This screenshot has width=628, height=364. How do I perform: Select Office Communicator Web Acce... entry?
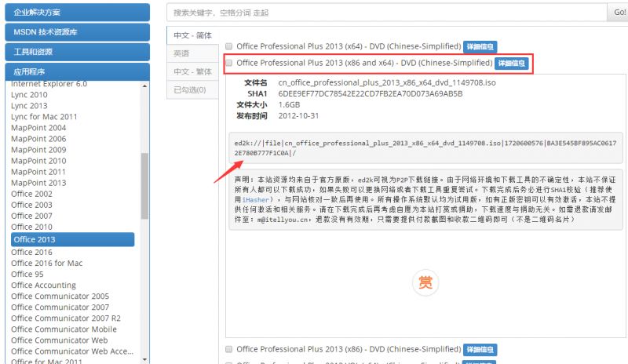72,351
